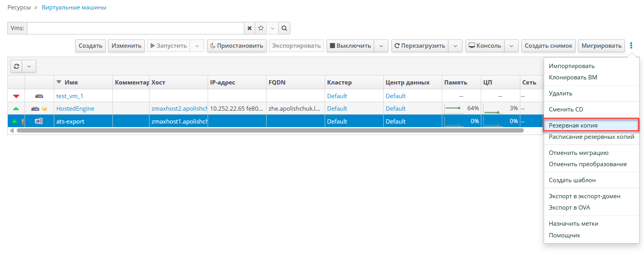Click the star bookmark icon in search bar

[x=261, y=28]
